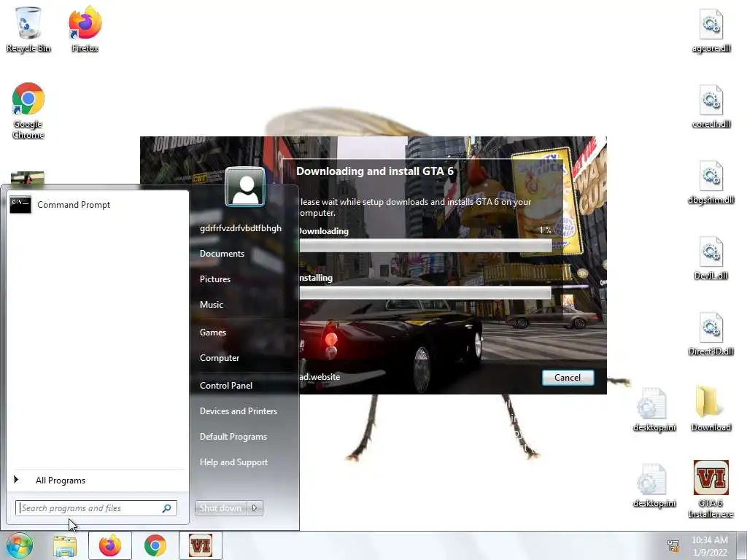This screenshot has height=560, width=747.
Task: Open Windows Explorer from the taskbar
Action: click(65, 545)
